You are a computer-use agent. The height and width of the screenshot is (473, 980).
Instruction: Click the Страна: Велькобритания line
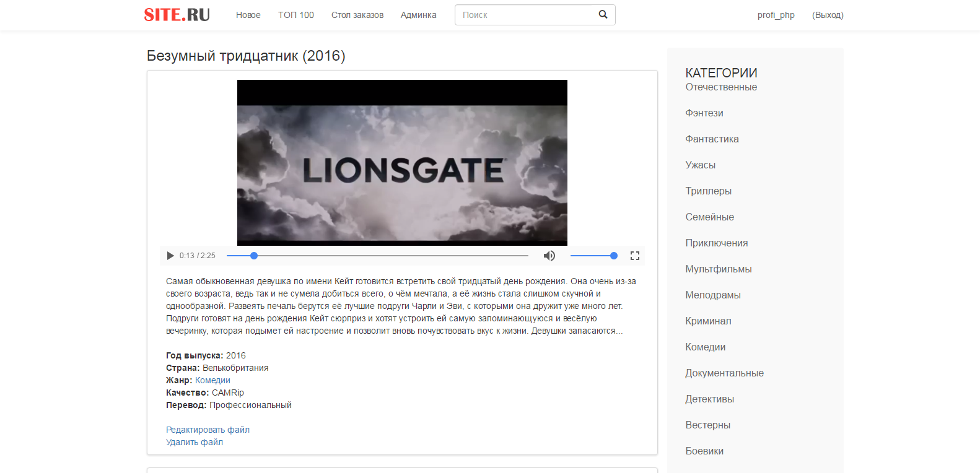pyautogui.click(x=217, y=368)
